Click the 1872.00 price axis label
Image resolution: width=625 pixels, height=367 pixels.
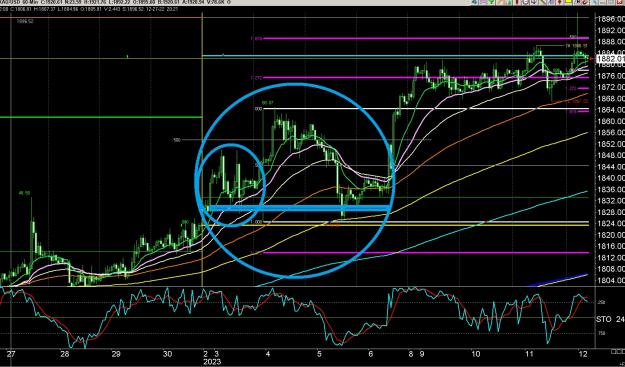(x=610, y=87)
